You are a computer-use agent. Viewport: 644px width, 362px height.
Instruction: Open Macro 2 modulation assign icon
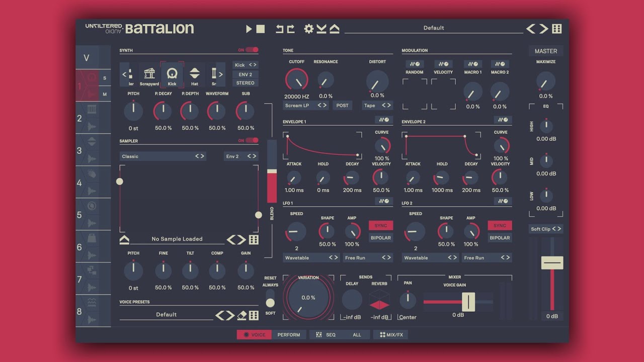tap(500, 64)
